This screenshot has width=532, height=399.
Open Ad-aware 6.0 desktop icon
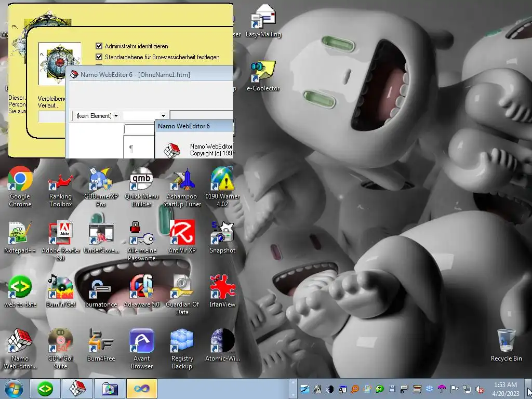click(141, 291)
